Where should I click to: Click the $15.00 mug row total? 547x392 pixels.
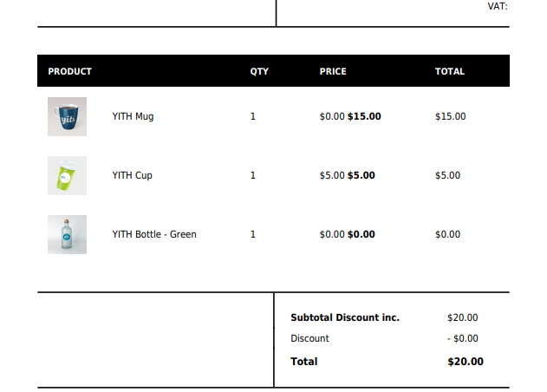pyautogui.click(x=451, y=116)
